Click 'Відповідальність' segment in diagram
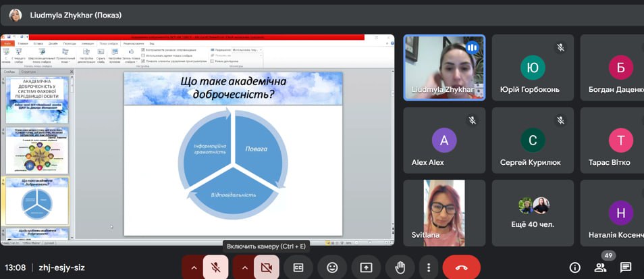Screen dimensions: 644x279 click(x=234, y=195)
